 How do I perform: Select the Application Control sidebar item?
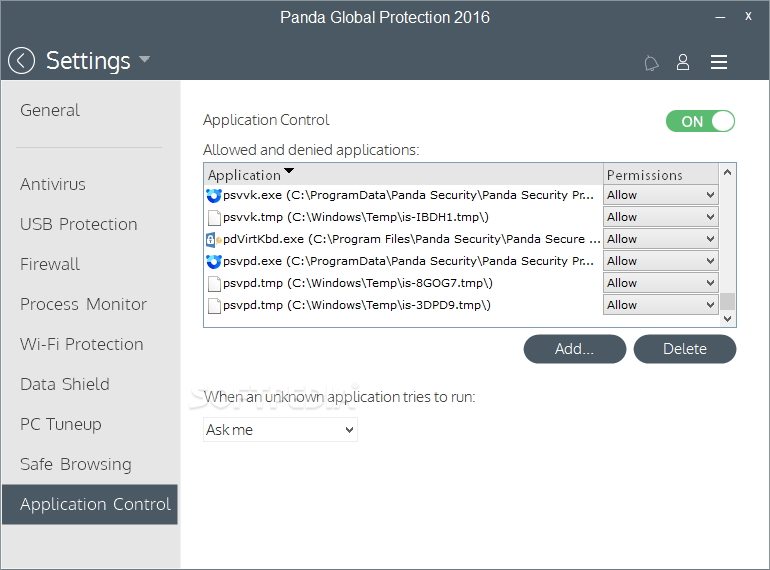tap(90, 504)
